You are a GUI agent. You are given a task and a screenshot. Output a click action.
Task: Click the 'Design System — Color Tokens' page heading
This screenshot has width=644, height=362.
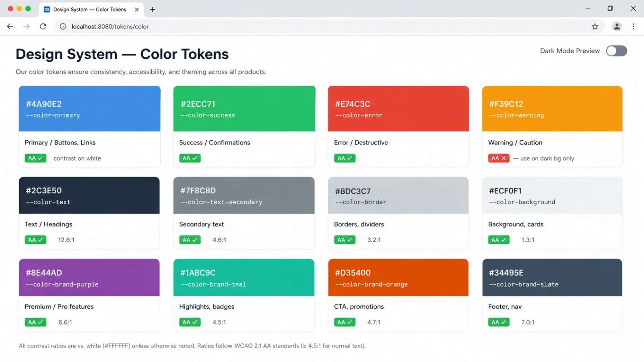point(122,54)
